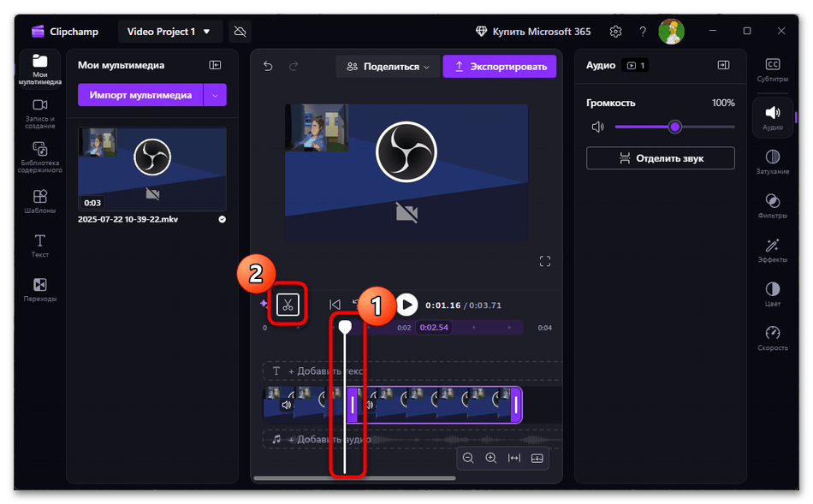Click the AI sparkle icon by scissors

click(x=264, y=303)
